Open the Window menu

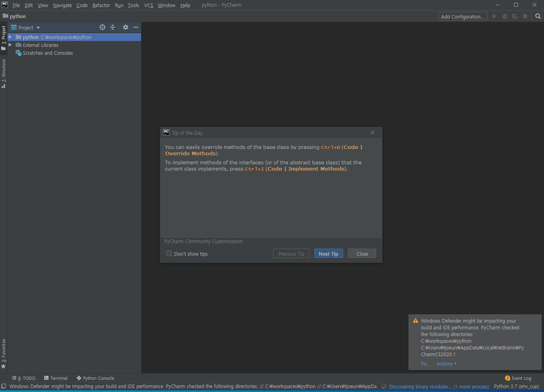(x=167, y=5)
